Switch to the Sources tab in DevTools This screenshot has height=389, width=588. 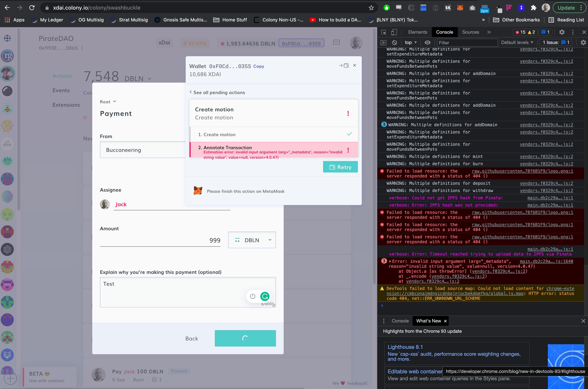coord(470,32)
